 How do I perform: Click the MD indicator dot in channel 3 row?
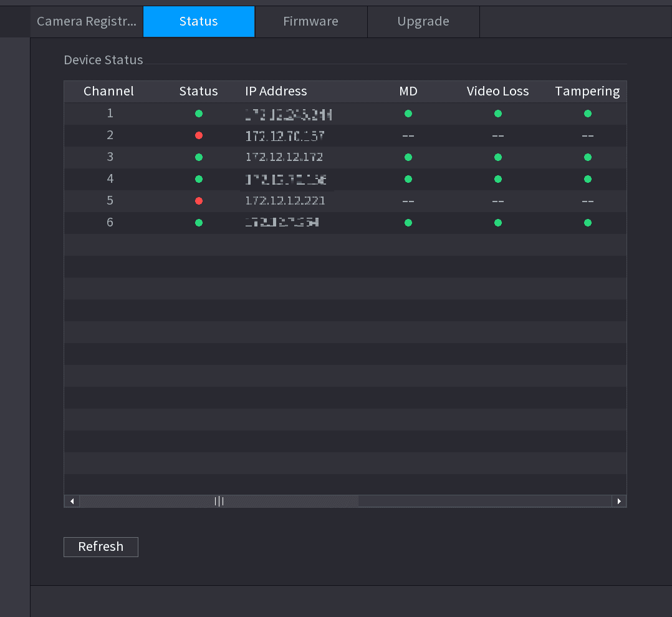(x=408, y=157)
